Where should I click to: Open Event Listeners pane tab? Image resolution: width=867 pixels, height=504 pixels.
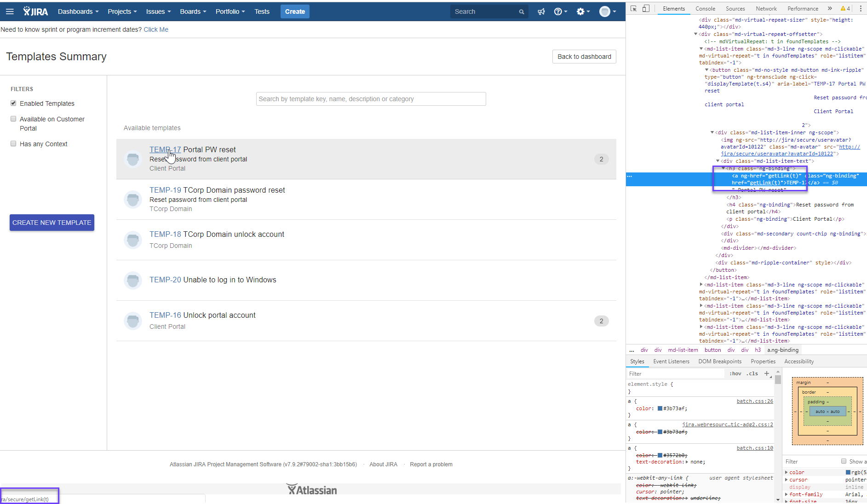coord(671,361)
